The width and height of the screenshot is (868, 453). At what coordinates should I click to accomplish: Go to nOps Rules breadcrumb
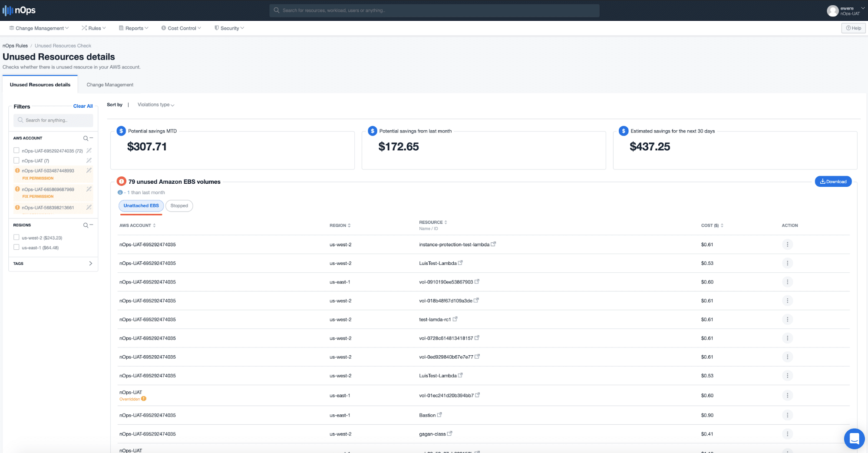click(x=15, y=46)
